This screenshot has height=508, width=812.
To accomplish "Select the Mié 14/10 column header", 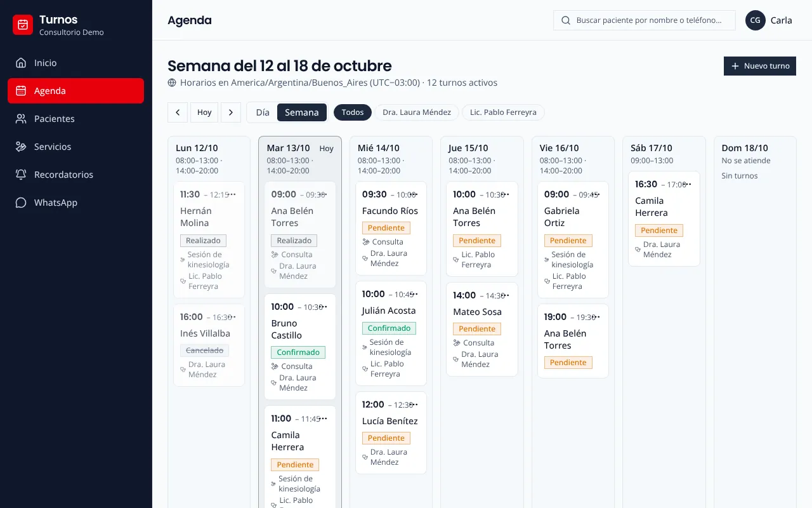I will [379, 148].
